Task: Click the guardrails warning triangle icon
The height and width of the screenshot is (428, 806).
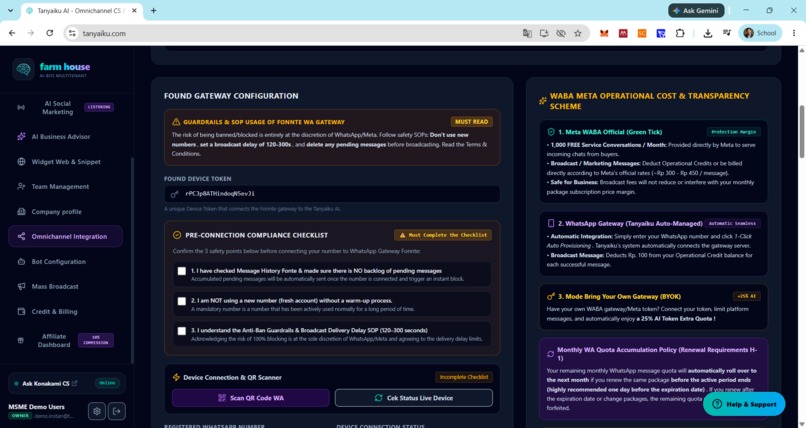Action: pos(176,122)
